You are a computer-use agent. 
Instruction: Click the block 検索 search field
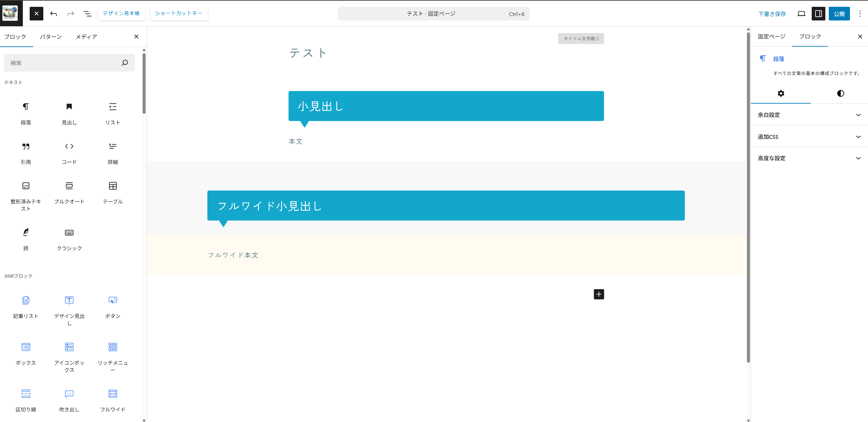63,63
